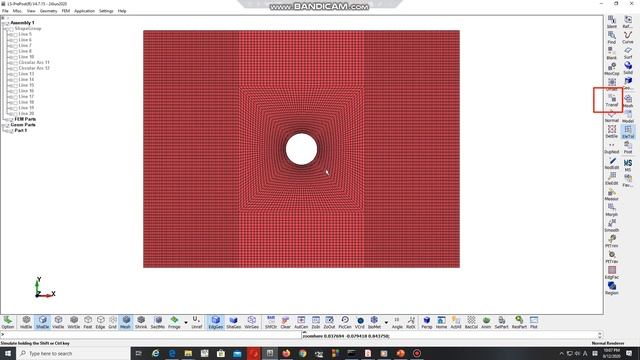
Task: Toggle Mesh lines display
Action: (126, 322)
